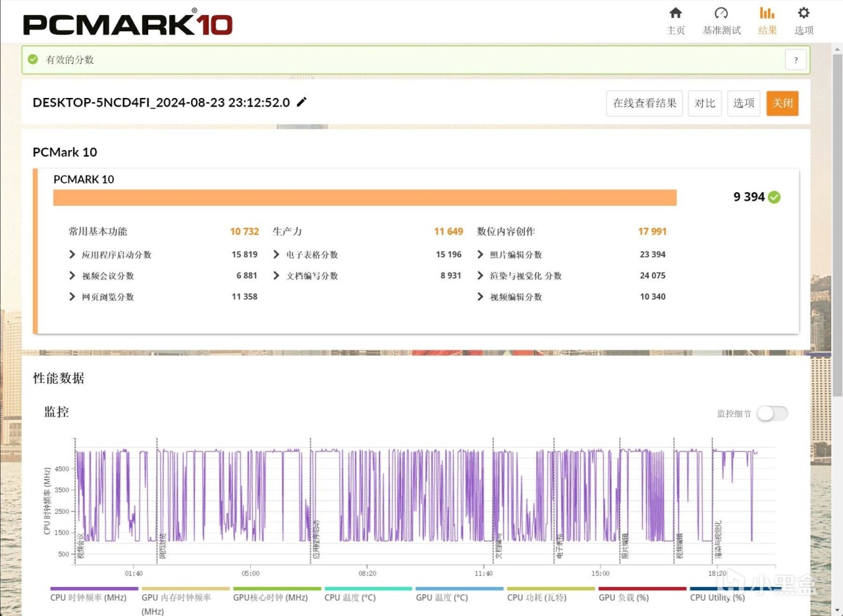Click the vertical scrollbar on the right
The width and height of the screenshot is (843, 616).
[x=838, y=224]
